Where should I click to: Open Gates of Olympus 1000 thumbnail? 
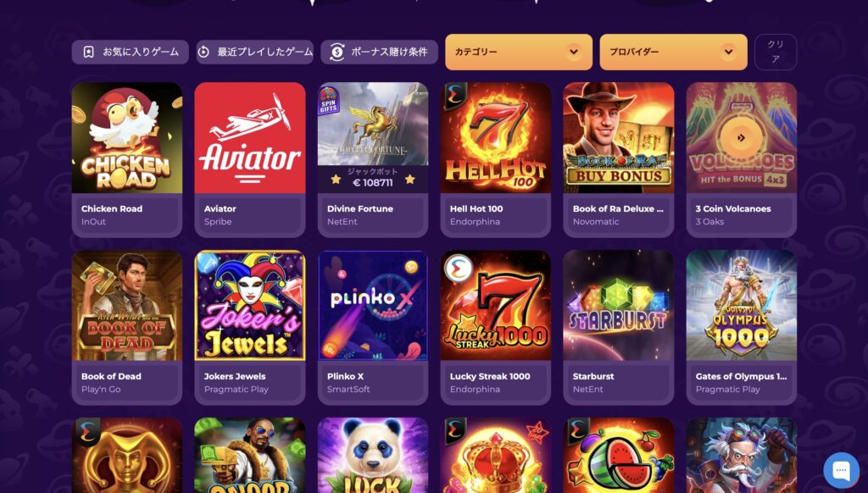point(741,306)
